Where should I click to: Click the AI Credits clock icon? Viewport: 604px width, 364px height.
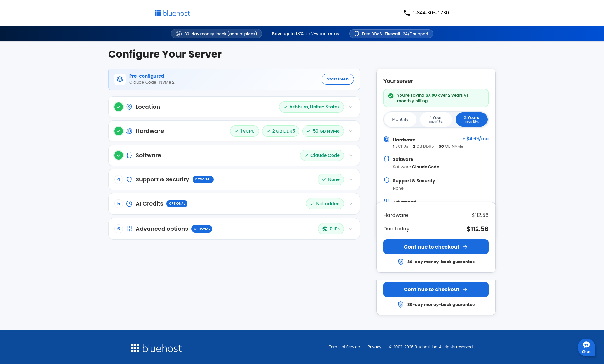[x=129, y=204]
